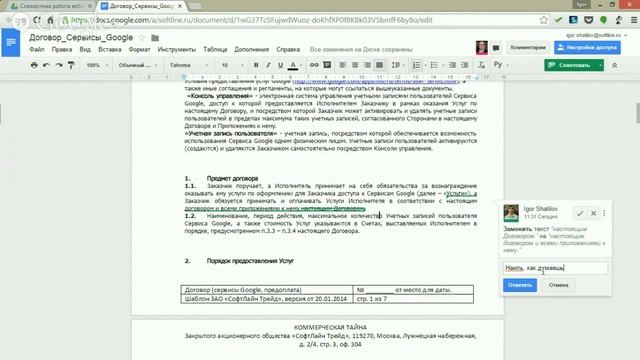Open the comment's three-dot options
Image resolution: width=640 pixels, height=360 pixels.
coord(604,213)
